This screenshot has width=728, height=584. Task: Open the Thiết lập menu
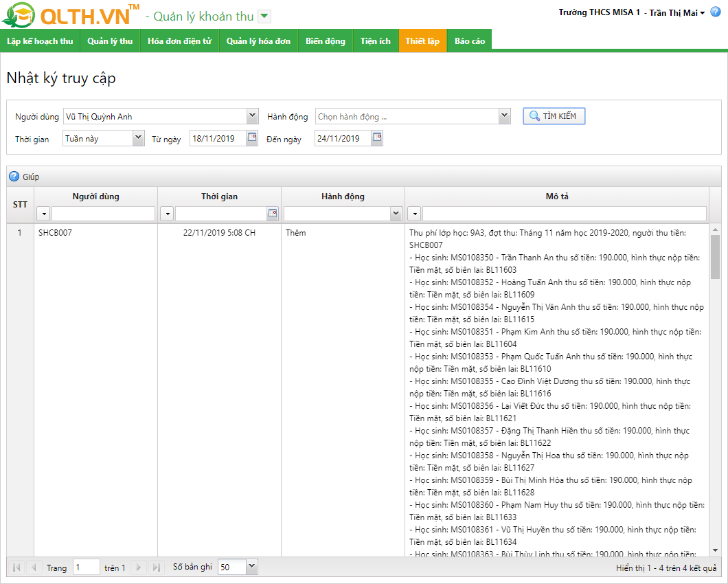pyautogui.click(x=422, y=41)
